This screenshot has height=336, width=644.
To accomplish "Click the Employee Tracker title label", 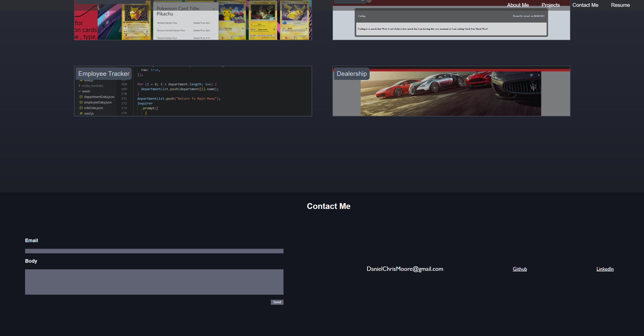I will click(x=104, y=74).
